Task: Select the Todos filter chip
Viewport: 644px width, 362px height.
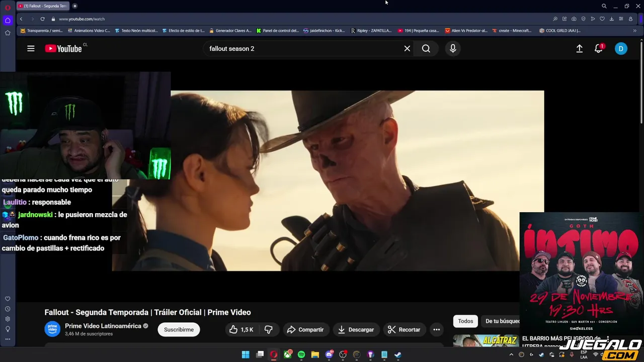Action: [465, 321]
